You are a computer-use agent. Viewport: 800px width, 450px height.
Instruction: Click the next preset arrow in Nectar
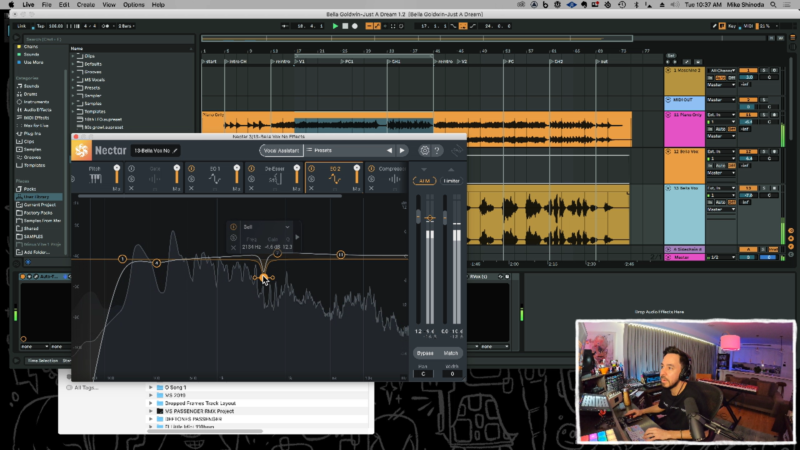point(402,151)
